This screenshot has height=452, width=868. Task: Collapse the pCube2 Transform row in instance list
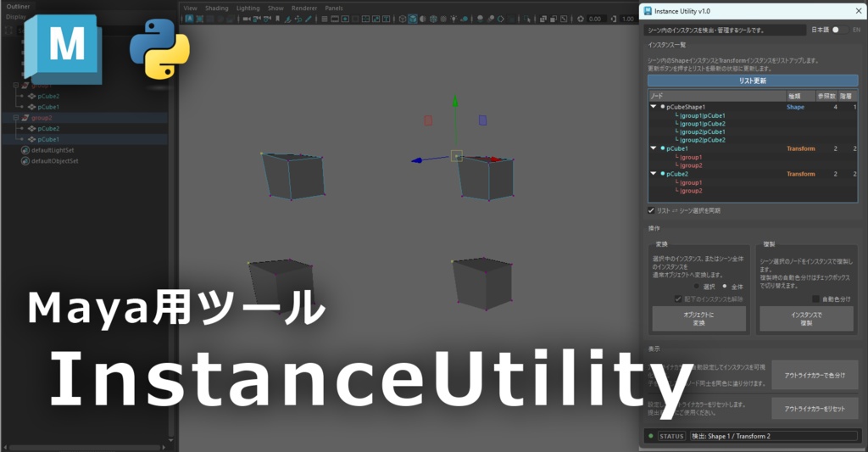tap(654, 174)
